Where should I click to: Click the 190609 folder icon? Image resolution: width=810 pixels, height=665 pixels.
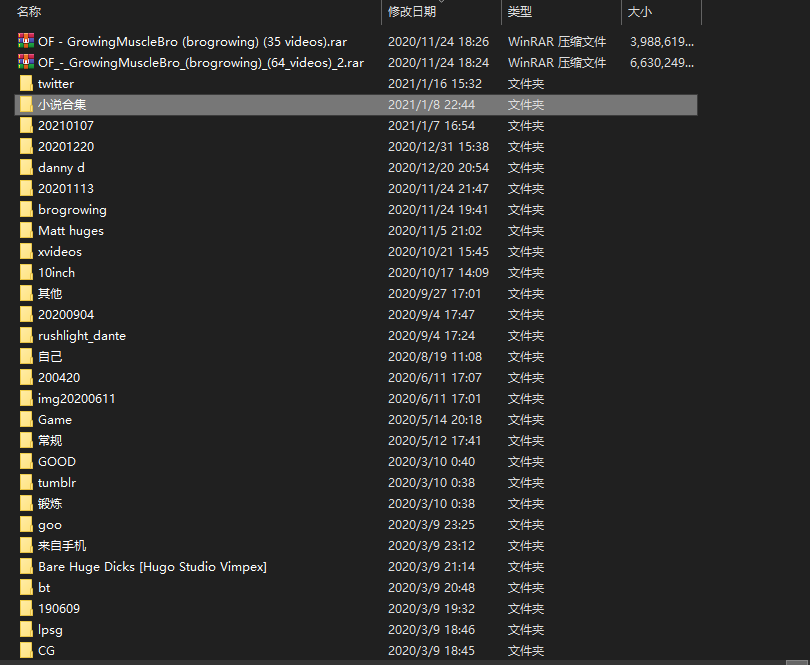click(26, 609)
